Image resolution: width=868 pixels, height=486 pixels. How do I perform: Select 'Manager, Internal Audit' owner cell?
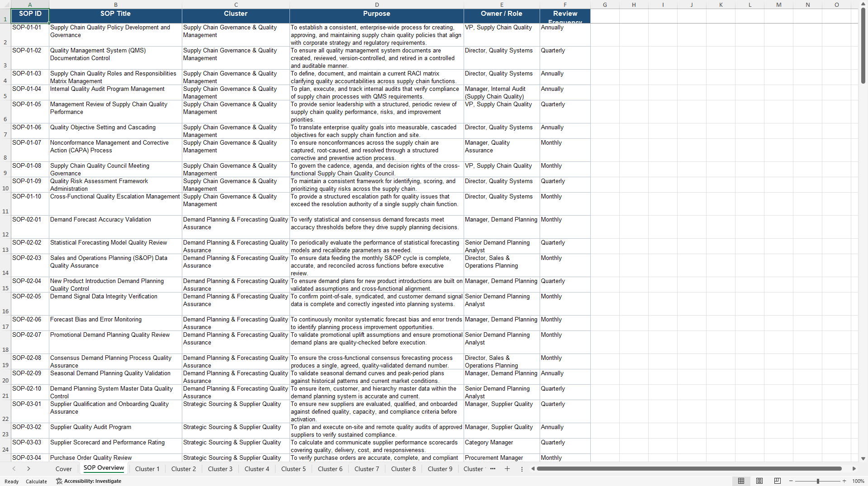tap(502, 93)
